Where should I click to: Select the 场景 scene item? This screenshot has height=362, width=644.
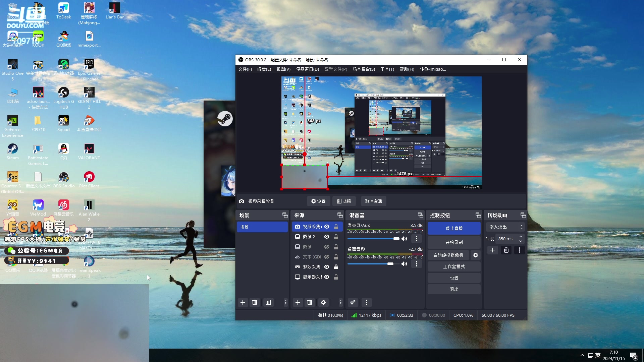coord(262,227)
